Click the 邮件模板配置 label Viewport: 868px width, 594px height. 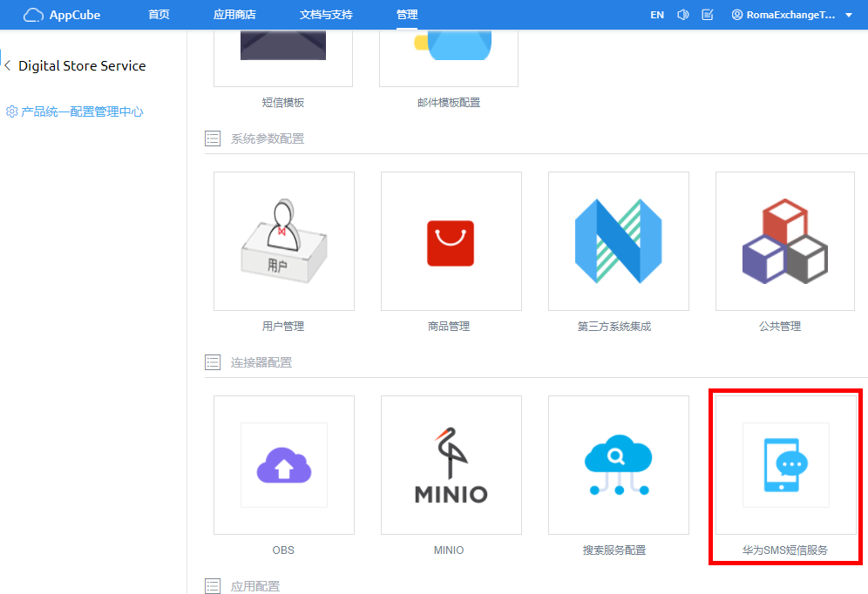coord(449,102)
